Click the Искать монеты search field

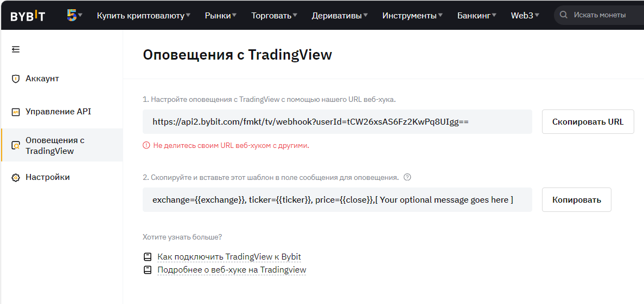(599, 15)
